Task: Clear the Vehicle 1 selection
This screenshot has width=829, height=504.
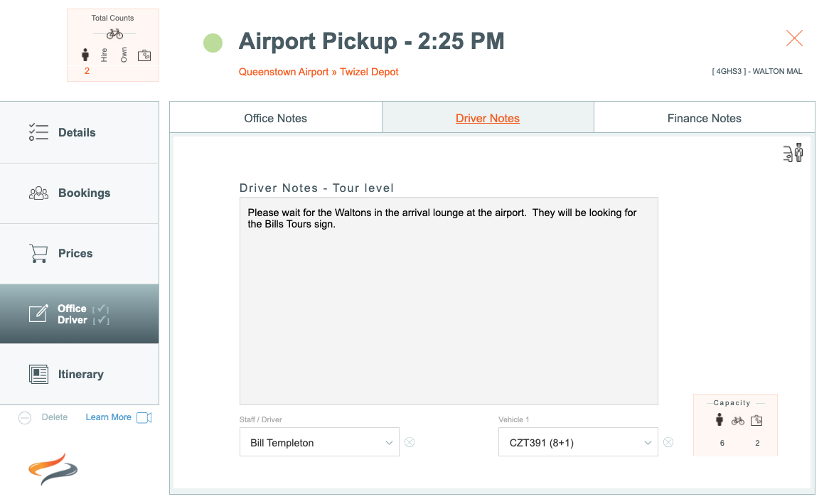Action: coord(668,442)
